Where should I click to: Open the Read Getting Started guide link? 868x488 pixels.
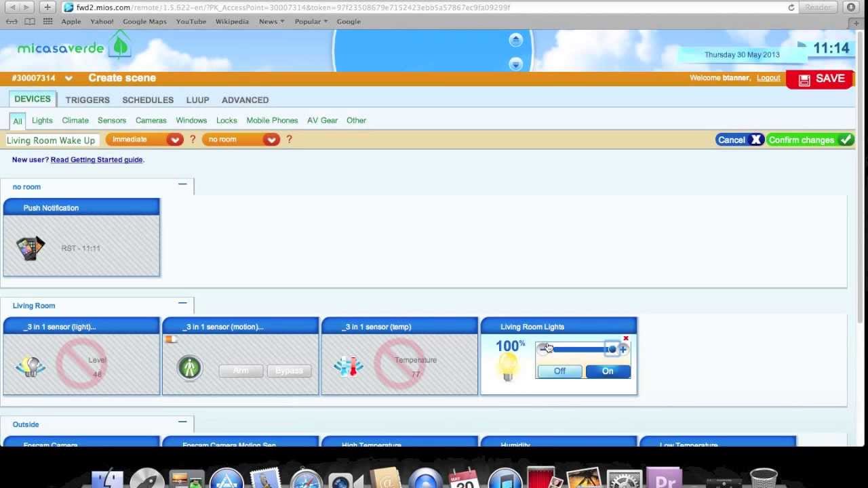(x=96, y=159)
